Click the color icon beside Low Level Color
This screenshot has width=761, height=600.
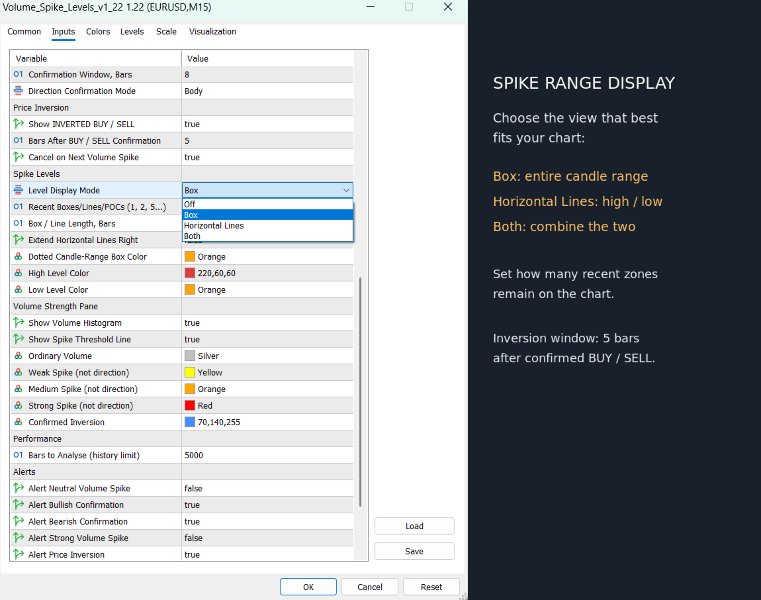coord(18,289)
